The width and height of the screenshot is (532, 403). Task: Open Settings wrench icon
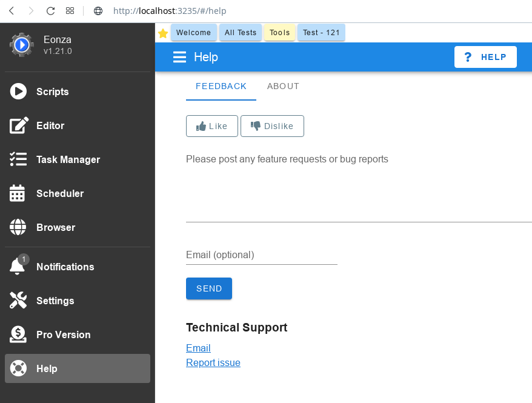click(x=18, y=300)
